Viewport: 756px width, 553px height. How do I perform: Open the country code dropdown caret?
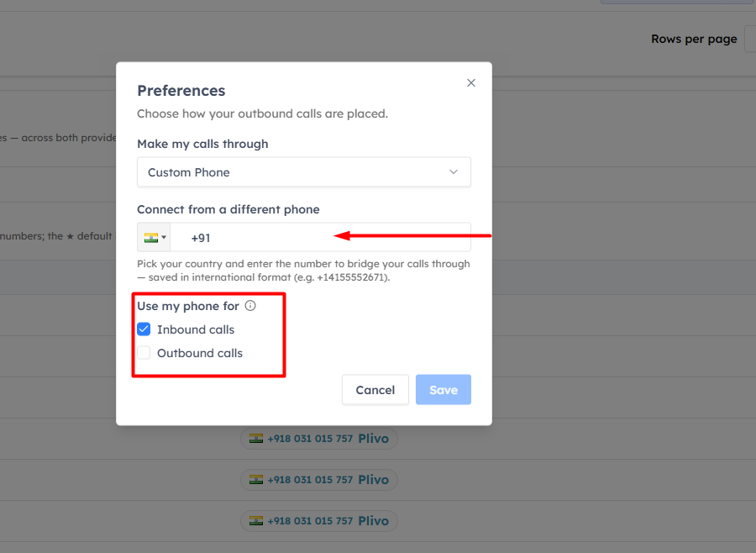click(164, 237)
